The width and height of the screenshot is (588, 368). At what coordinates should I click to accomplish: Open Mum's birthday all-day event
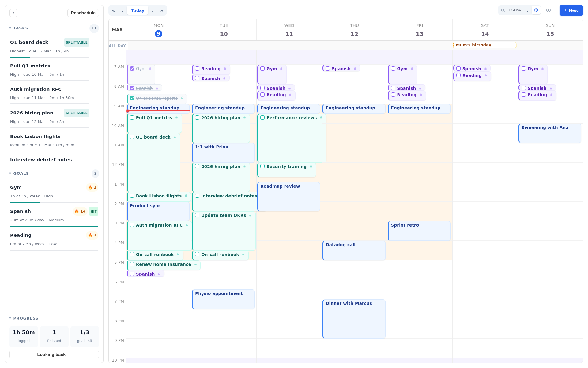484,45
